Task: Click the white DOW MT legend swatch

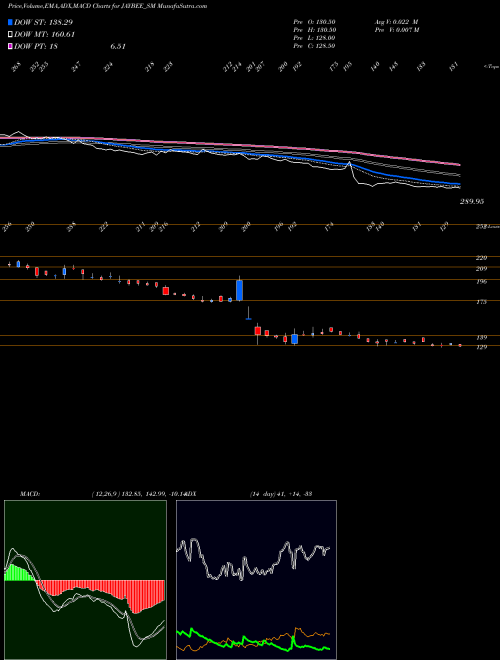Action: 10,35
